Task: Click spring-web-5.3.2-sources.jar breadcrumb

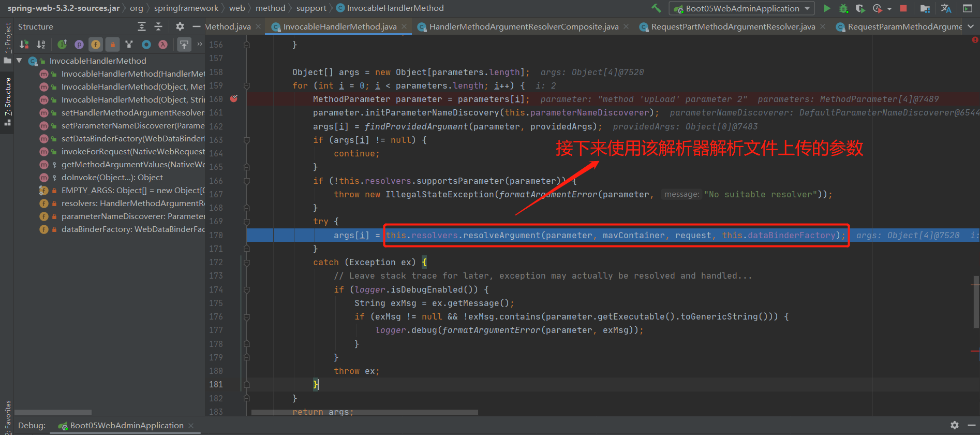Action: point(63,8)
